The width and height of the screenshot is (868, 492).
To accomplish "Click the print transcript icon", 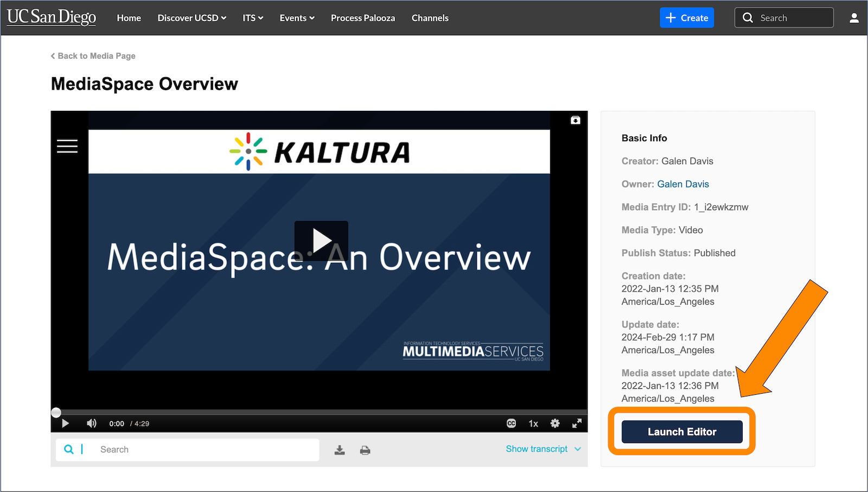I will pos(365,450).
